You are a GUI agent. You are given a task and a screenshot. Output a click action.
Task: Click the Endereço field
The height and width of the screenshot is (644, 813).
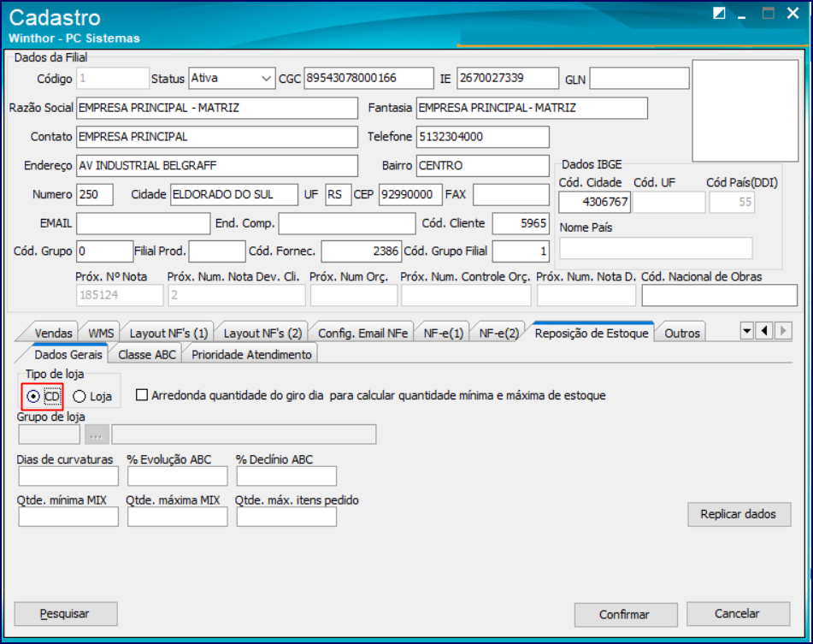coord(217,166)
